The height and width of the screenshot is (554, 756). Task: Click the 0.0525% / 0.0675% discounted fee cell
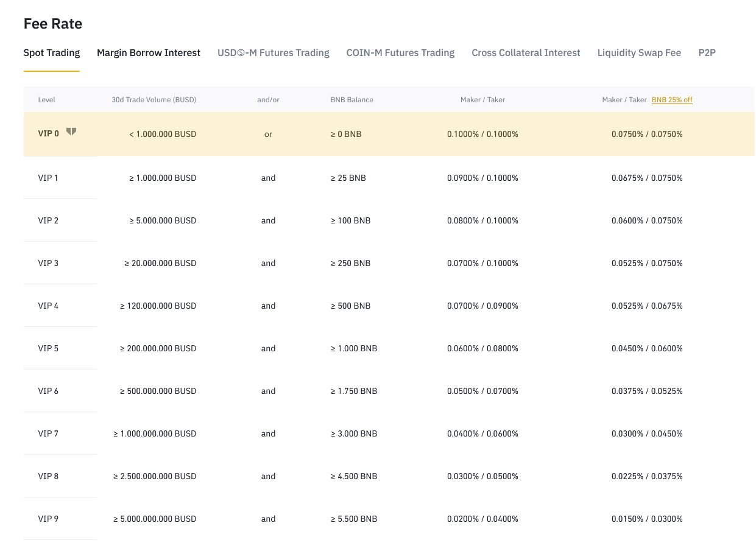(647, 306)
